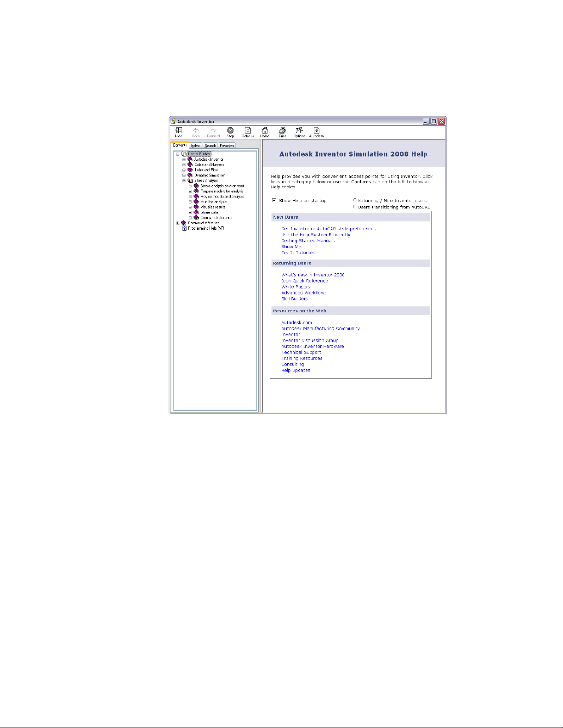Expand the Prepare models for analysis node
563x728 pixels.
(190, 191)
